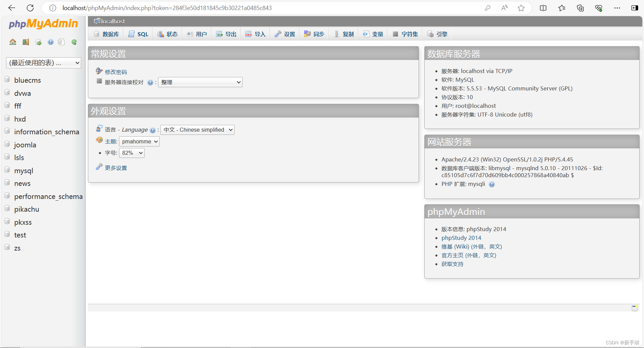Open the 导出 export tab

(x=226, y=34)
